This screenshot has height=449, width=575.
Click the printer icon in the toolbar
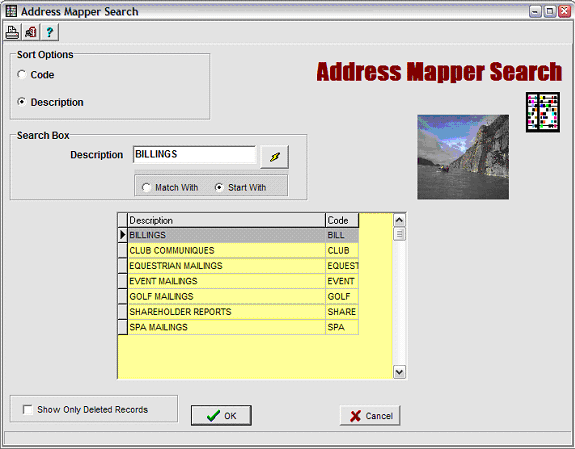pyautogui.click(x=12, y=32)
